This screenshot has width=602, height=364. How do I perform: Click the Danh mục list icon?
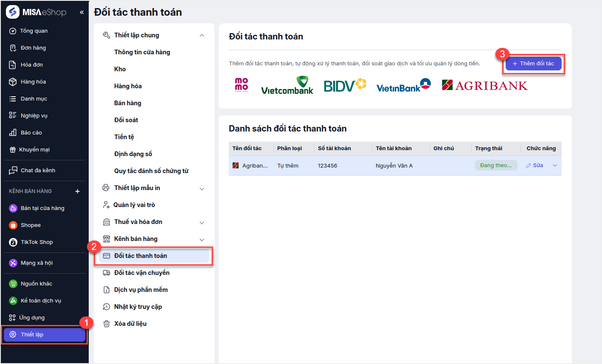tap(13, 99)
